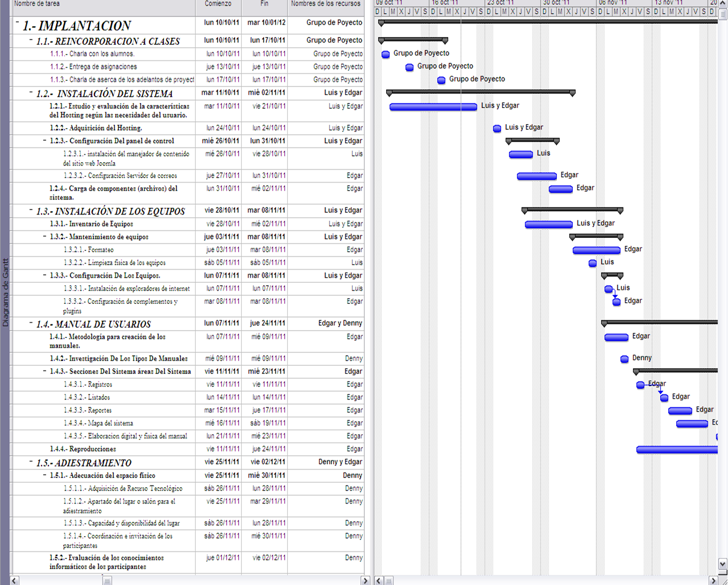The image size is (728, 585).
Task: Select task 1.3.2.2.- Limpieza física de los equipos
Action: click(115, 262)
